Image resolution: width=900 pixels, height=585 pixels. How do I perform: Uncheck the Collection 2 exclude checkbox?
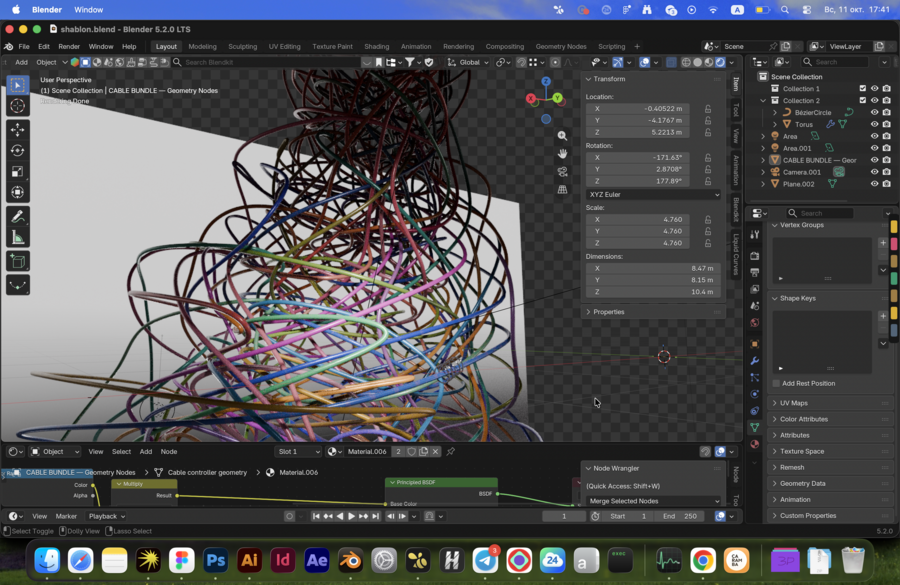pyautogui.click(x=863, y=100)
